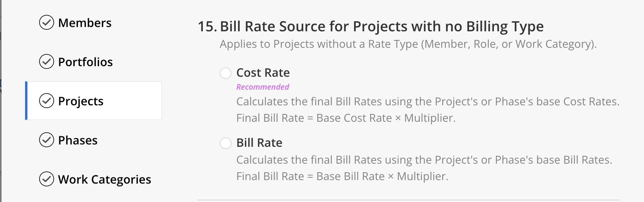The width and height of the screenshot is (644, 202).
Task: Switch to the Phases section
Action: [78, 141]
